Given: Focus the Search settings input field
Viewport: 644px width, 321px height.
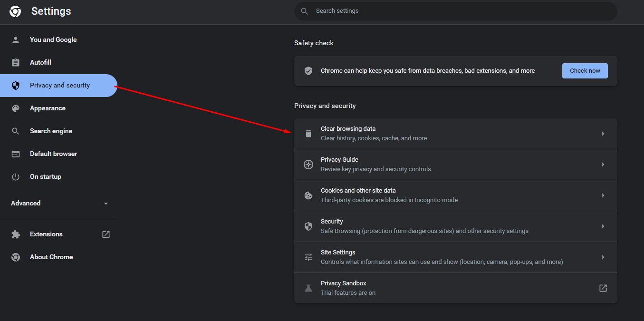Looking at the screenshot, I should click(x=456, y=11).
